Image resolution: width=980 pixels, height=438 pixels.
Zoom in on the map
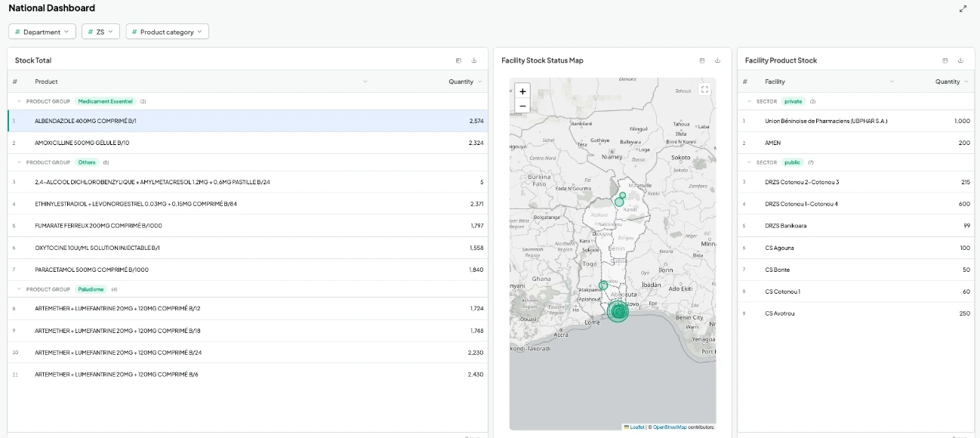(522, 91)
